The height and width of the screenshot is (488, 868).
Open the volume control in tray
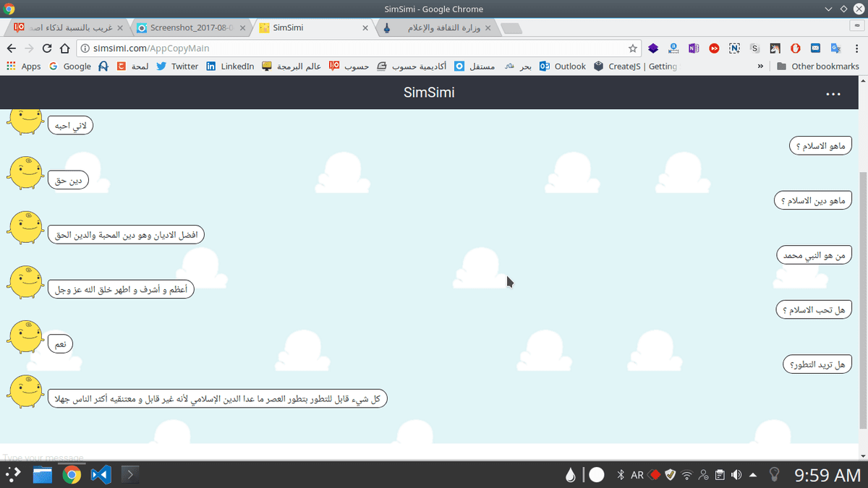tap(736, 475)
